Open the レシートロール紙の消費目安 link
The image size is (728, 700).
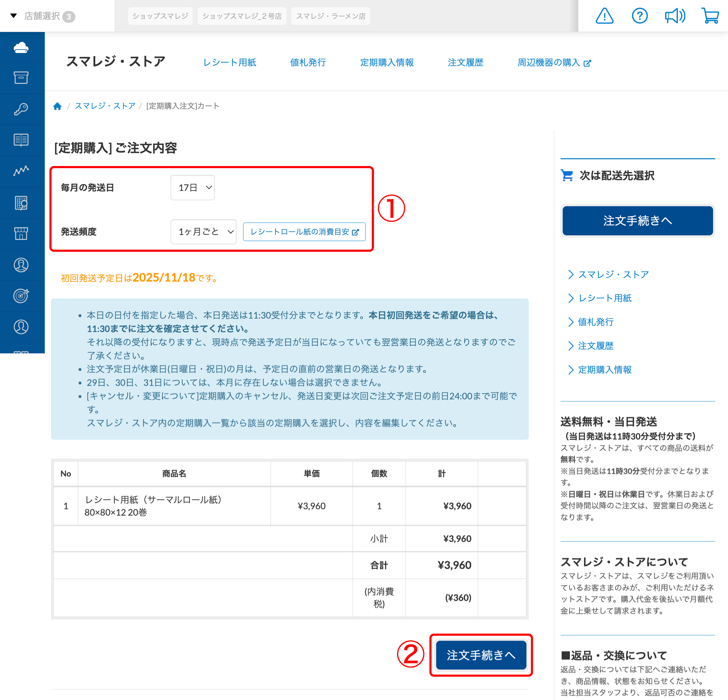tap(305, 231)
